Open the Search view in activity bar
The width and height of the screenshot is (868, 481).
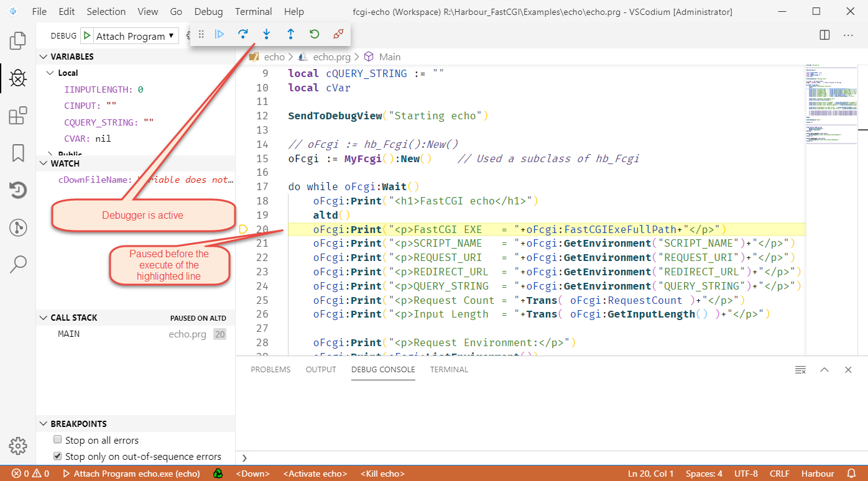point(18,264)
